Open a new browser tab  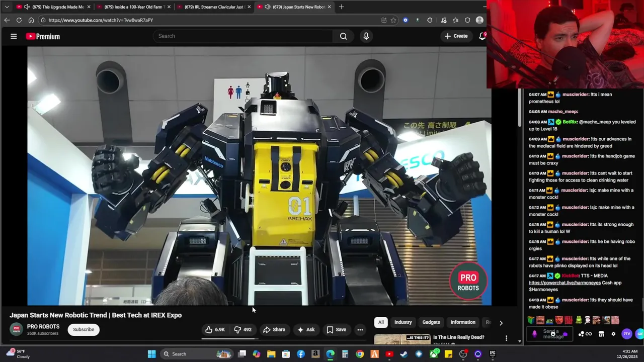[341, 7]
